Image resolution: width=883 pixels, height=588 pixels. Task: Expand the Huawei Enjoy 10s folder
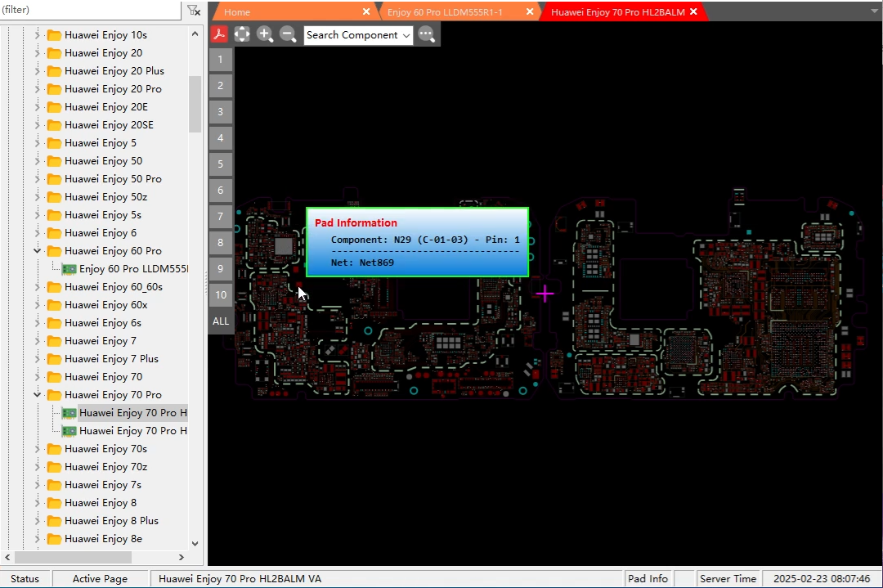point(37,35)
